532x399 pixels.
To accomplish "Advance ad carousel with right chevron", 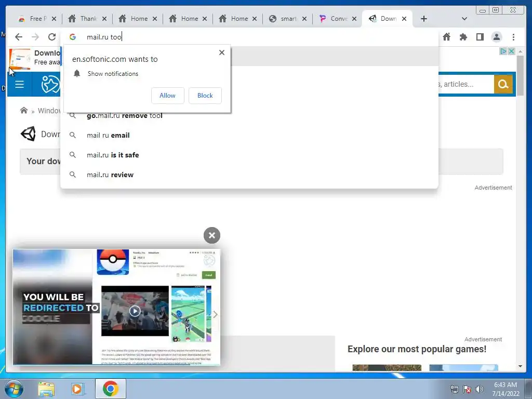I will [215, 314].
